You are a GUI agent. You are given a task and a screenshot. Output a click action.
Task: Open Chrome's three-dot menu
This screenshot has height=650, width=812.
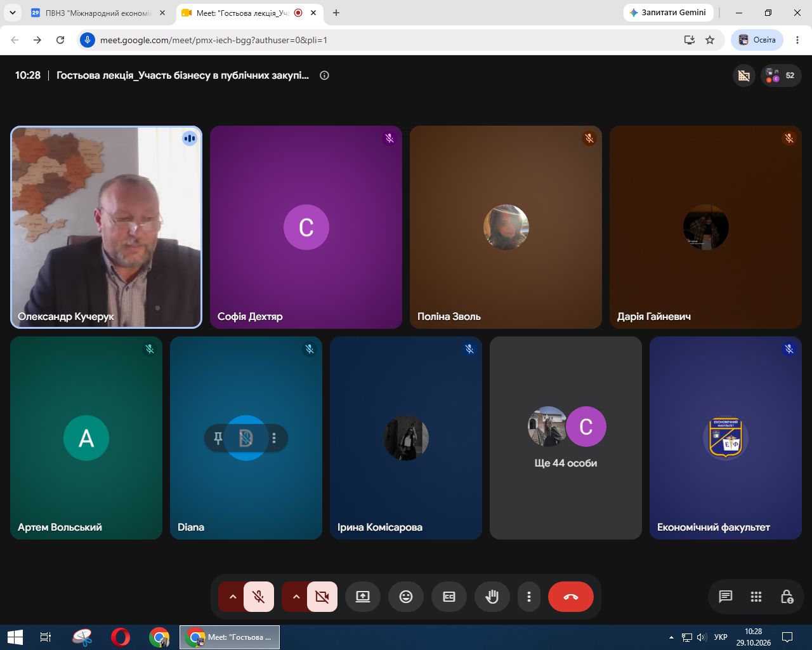click(x=797, y=40)
